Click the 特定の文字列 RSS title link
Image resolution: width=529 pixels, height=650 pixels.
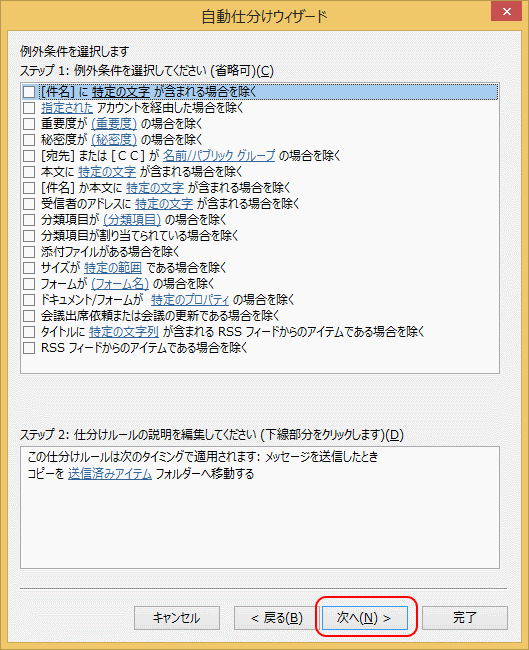(x=124, y=332)
